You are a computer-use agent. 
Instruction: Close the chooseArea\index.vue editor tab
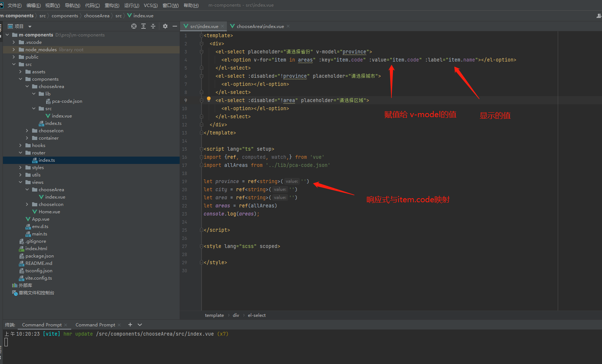pos(288,26)
